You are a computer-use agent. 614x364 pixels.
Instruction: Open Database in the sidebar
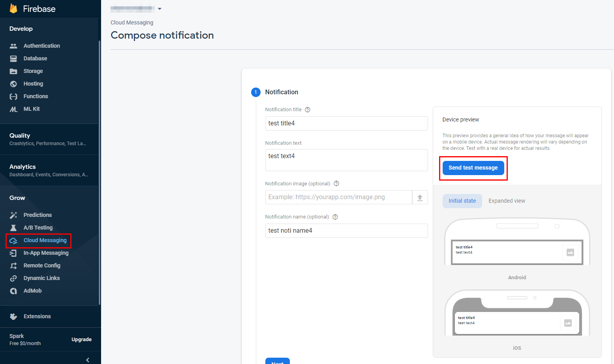click(35, 58)
